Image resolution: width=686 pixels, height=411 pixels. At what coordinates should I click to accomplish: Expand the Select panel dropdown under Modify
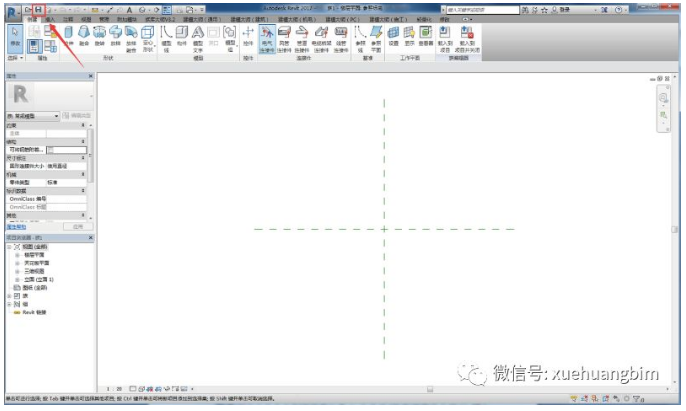pyautogui.click(x=15, y=58)
